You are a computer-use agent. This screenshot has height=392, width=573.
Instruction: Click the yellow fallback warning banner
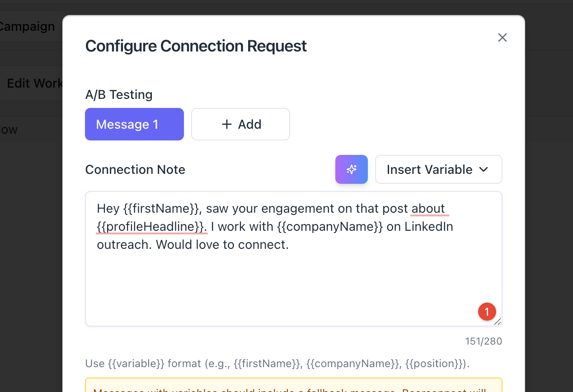coord(294,386)
